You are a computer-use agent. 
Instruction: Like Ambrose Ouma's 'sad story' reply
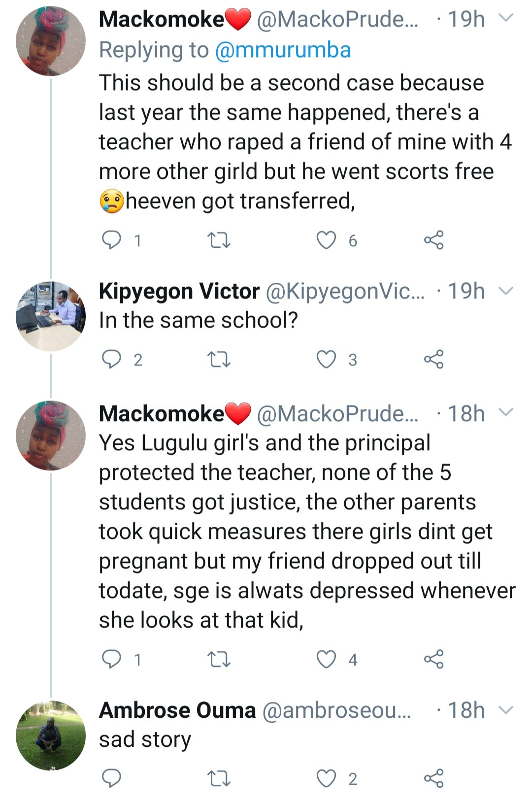326,778
